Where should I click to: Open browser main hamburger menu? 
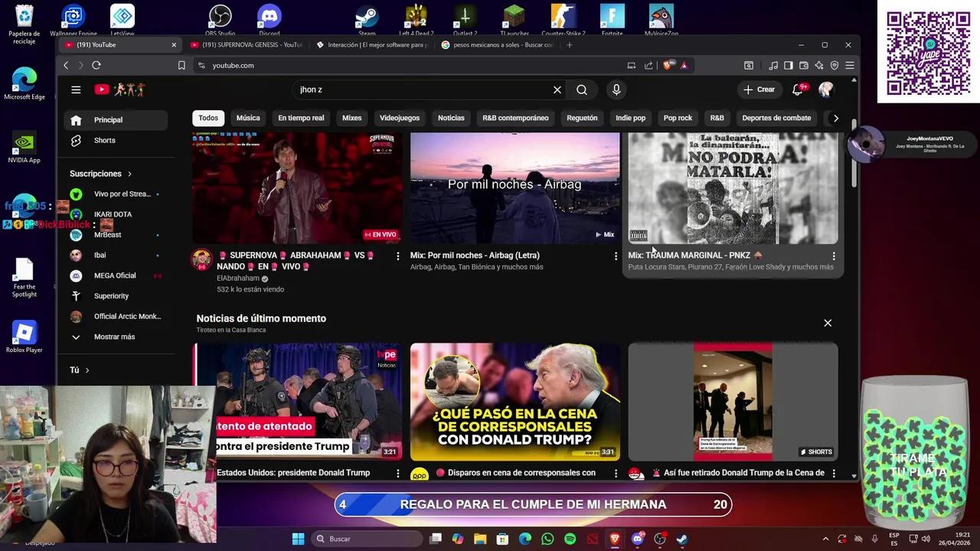coord(850,65)
